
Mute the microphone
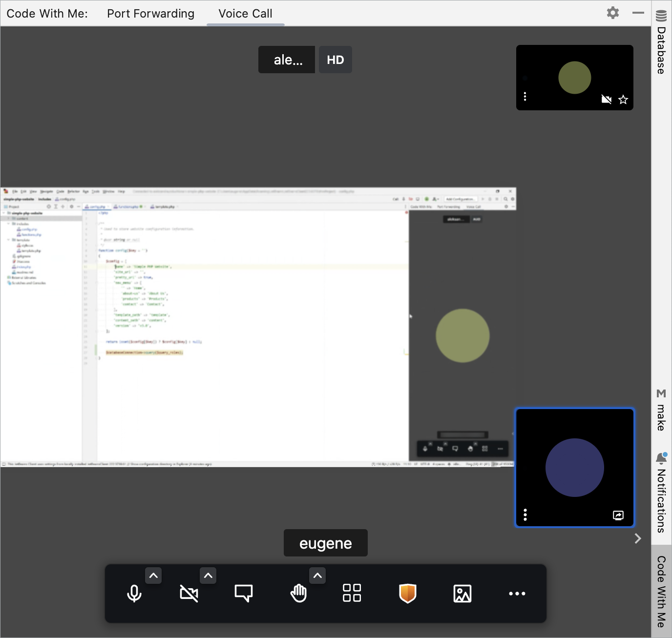click(x=134, y=593)
